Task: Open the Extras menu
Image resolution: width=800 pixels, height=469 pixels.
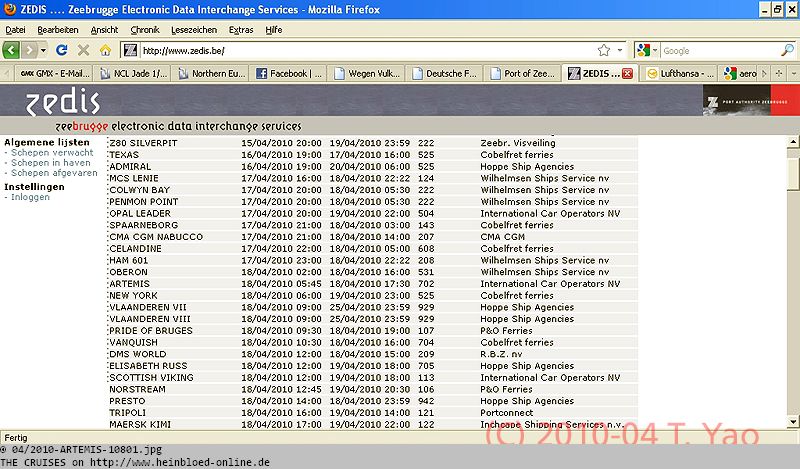Action: [241, 30]
